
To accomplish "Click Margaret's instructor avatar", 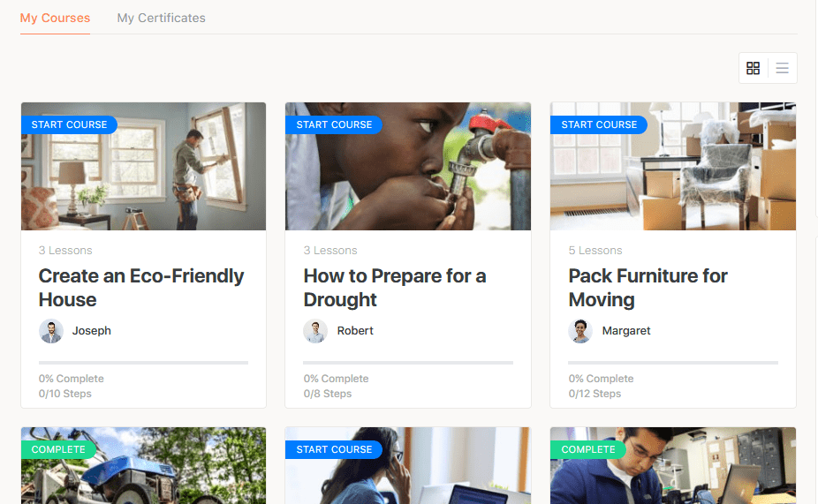I will pyautogui.click(x=580, y=331).
